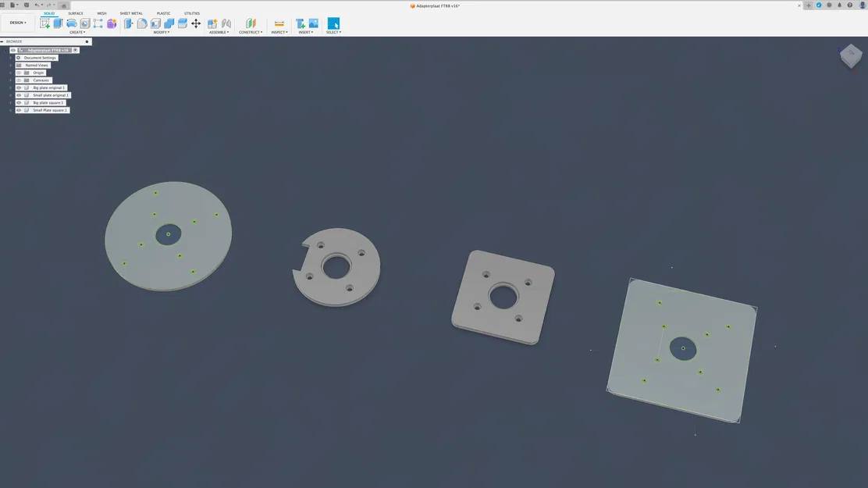
Task: Click the Home tab icon
Action: pos(64,5)
